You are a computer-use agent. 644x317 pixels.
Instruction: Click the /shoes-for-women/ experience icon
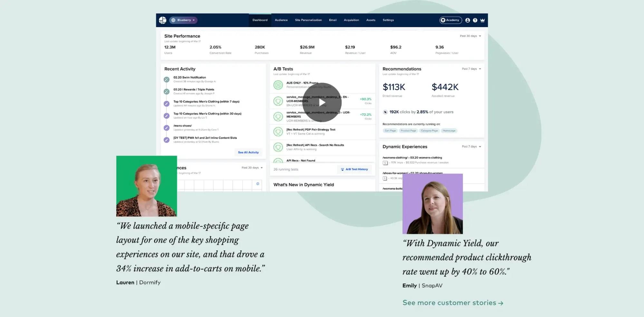click(385, 178)
